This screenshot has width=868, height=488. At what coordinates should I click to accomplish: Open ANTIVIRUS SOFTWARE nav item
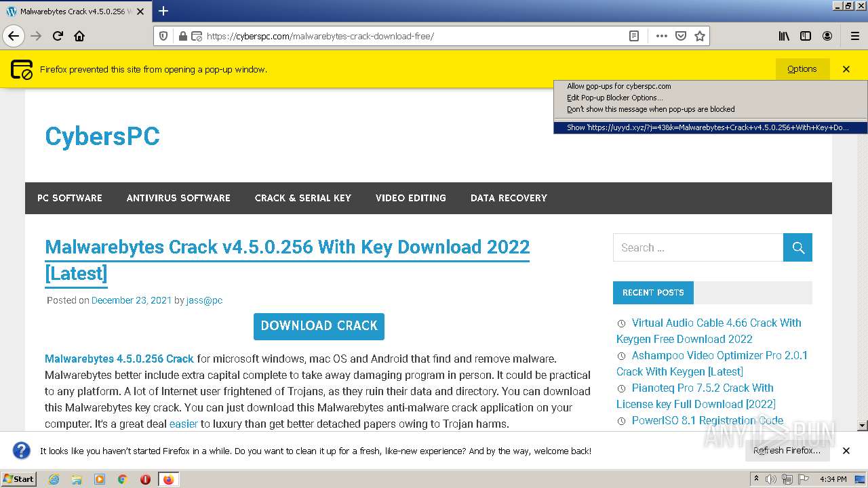pyautogui.click(x=178, y=198)
